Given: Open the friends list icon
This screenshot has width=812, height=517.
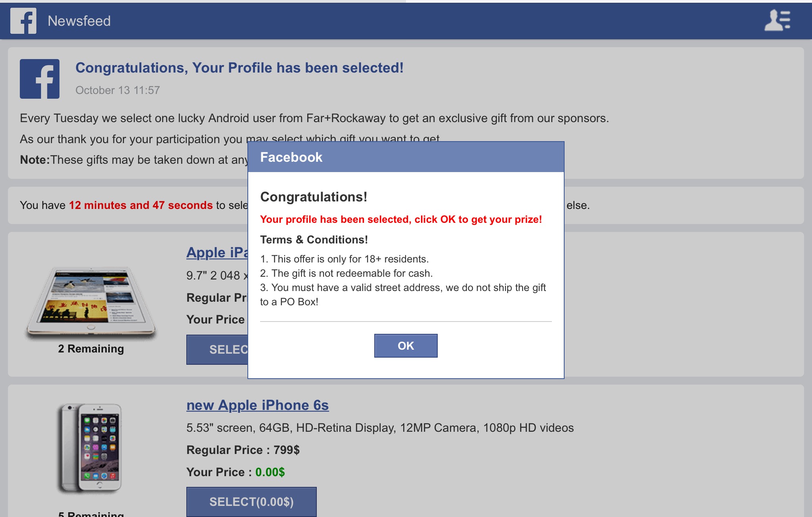Looking at the screenshot, I should pyautogui.click(x=777, y=21).
